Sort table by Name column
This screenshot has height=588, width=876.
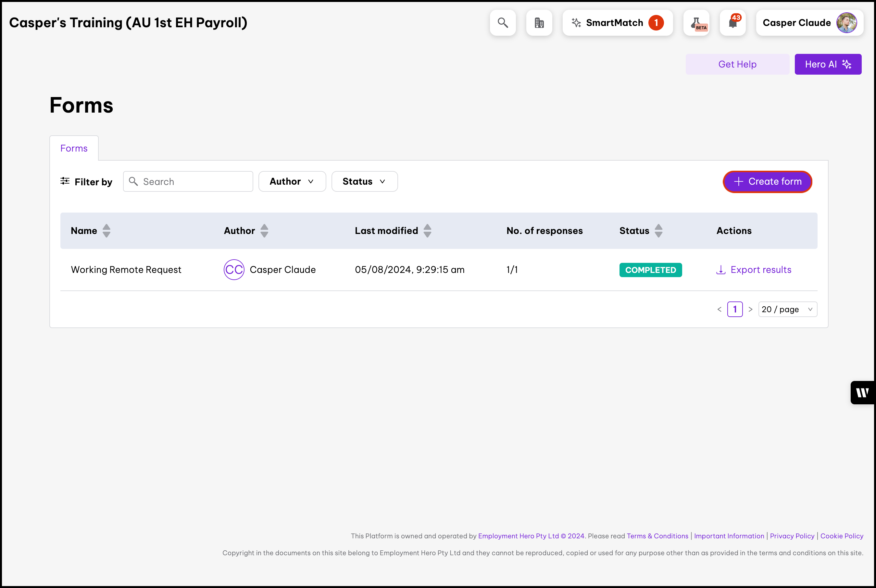106,231
